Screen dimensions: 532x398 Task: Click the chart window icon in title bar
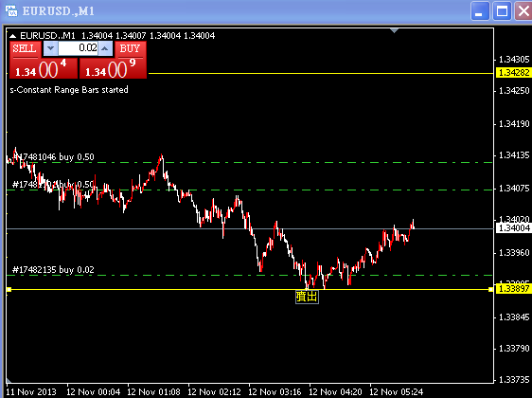[11, 10]
